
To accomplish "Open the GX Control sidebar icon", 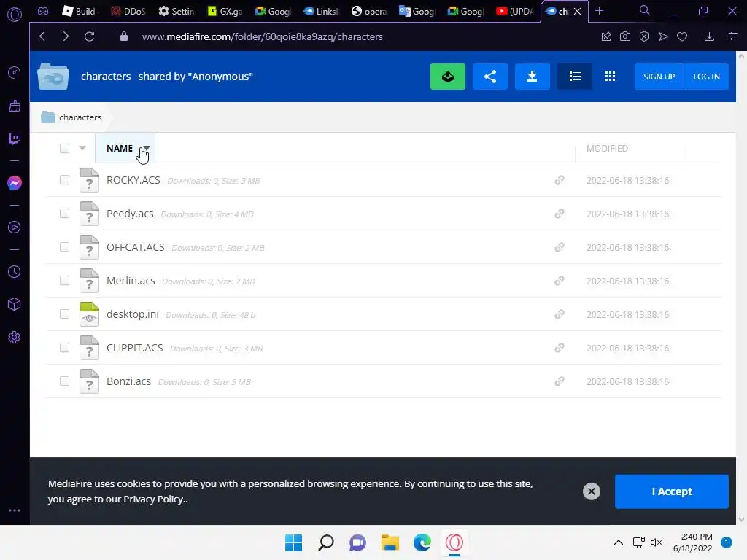I will point(15,72).
